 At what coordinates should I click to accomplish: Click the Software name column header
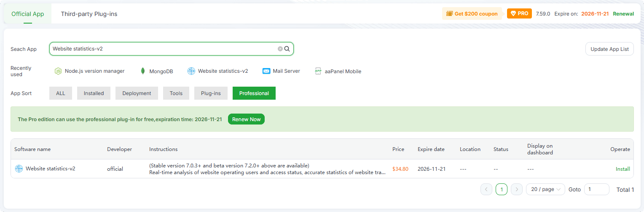[32, 149]
